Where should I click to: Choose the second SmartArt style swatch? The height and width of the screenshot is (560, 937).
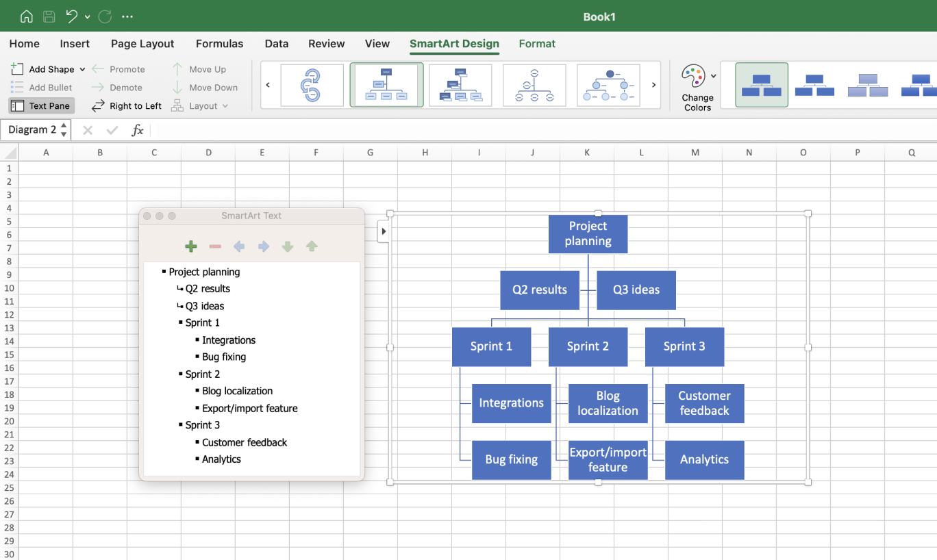(x=814, y=85)
